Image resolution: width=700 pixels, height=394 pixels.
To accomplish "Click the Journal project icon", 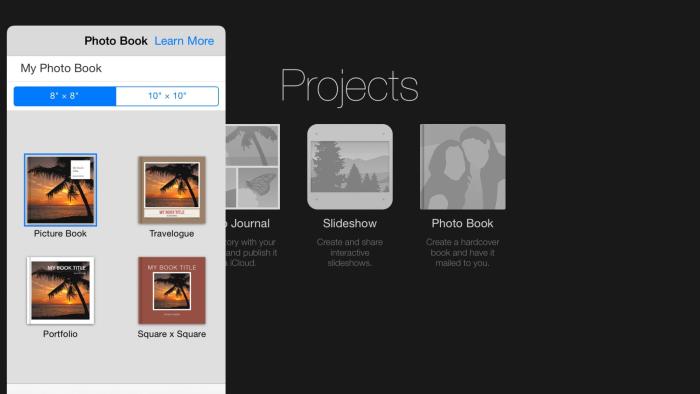I will [253, 167].
